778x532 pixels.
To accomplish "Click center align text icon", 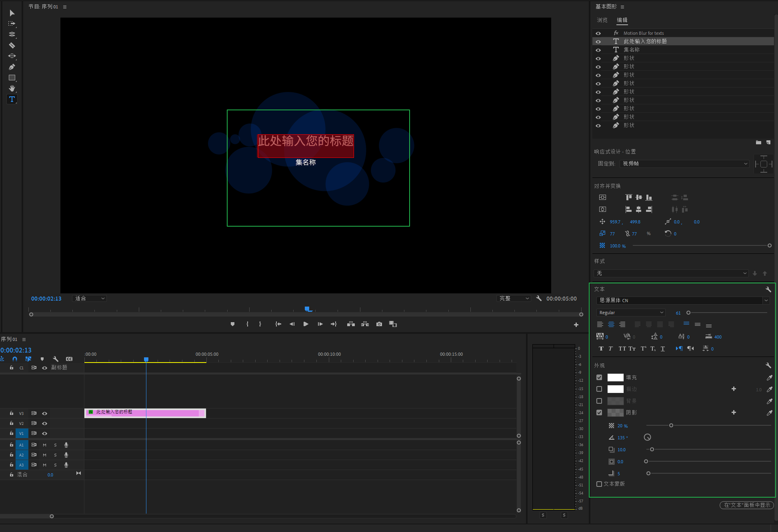I will click(x=611, y=325).
